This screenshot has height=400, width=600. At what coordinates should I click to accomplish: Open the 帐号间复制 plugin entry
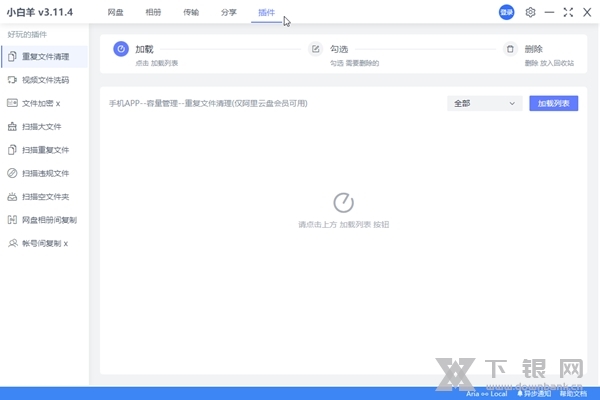(45, 243)
